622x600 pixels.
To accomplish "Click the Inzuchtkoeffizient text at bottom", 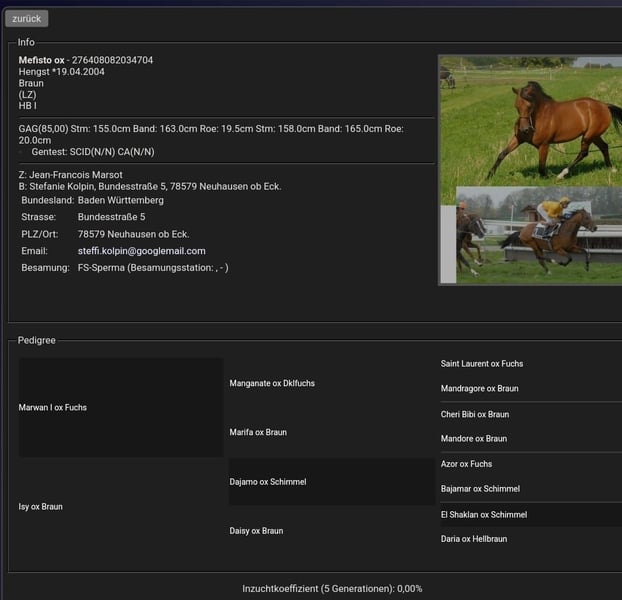I will tap(332, 589).
